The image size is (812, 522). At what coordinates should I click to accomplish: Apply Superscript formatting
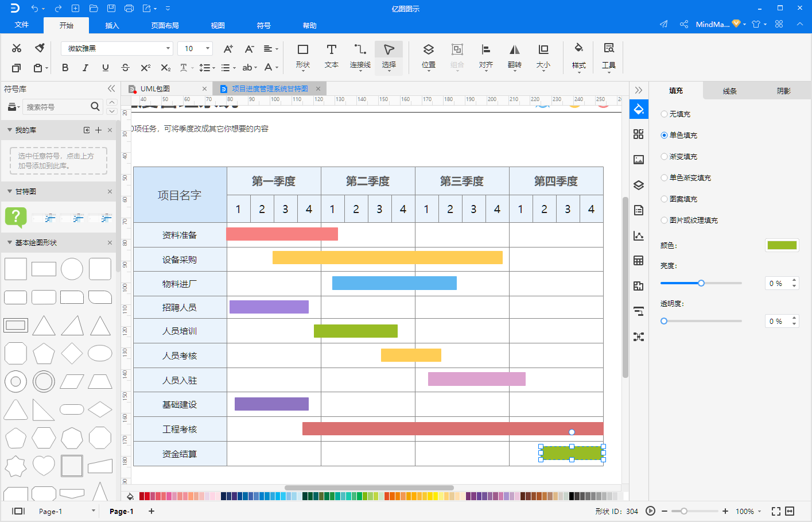[x=146, y=68]
